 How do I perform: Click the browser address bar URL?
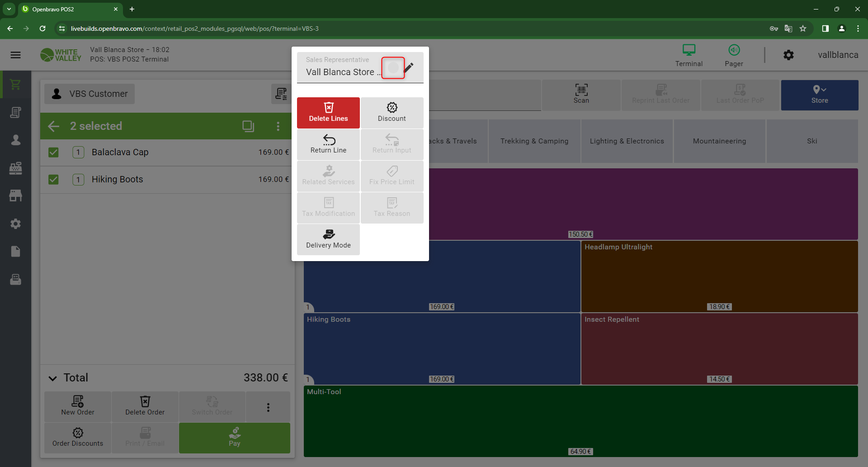[x=195, y=29]
